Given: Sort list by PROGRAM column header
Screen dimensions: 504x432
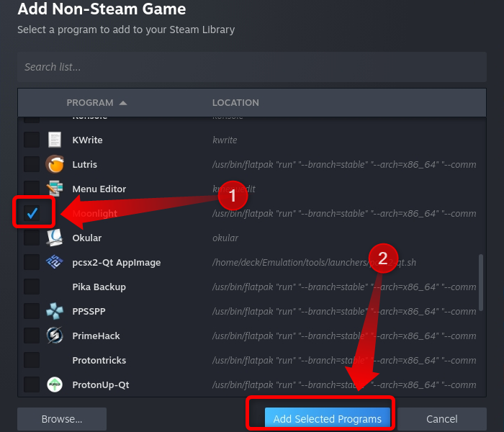Looking at the screenshot, I should pos(90,103).
